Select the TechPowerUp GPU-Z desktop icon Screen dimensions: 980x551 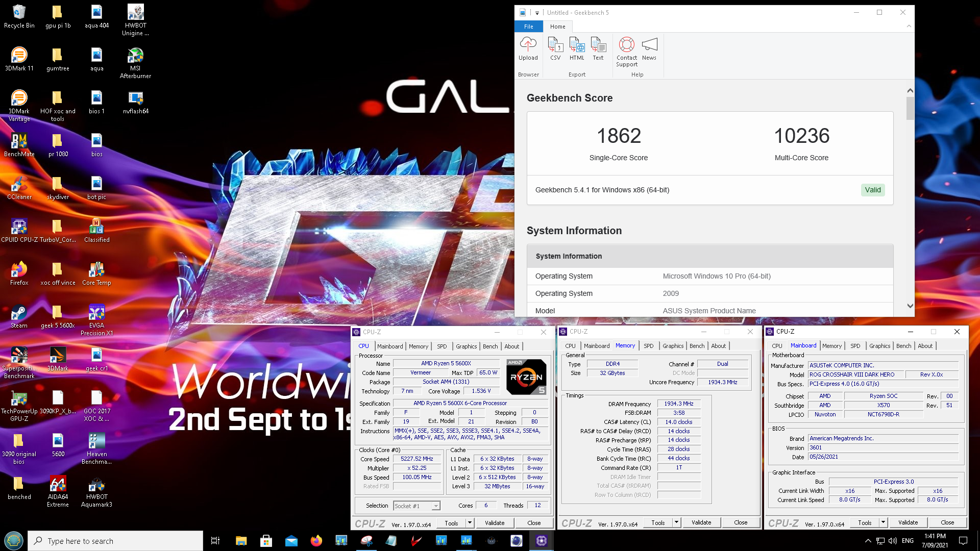coord(19,406)
